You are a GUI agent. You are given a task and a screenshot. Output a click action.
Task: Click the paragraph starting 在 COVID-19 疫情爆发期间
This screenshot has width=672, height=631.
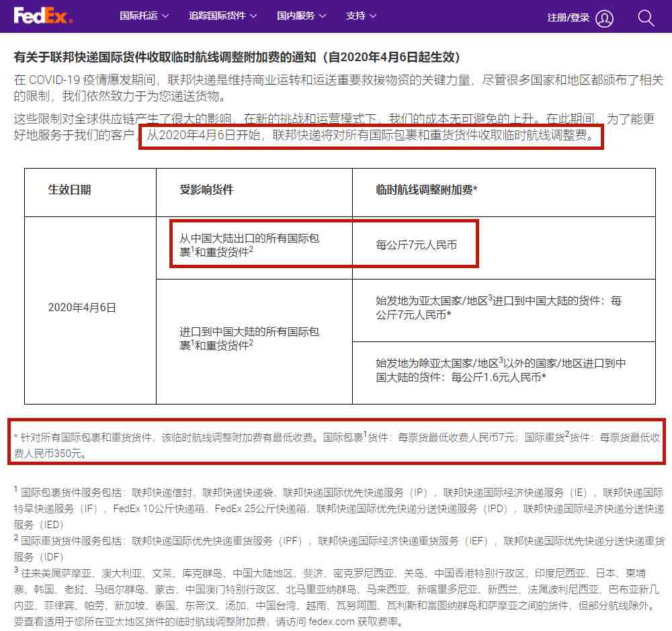point(339,88)
